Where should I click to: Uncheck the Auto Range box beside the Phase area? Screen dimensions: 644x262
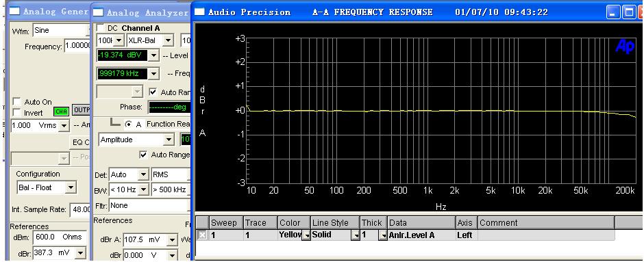[153, 92]
